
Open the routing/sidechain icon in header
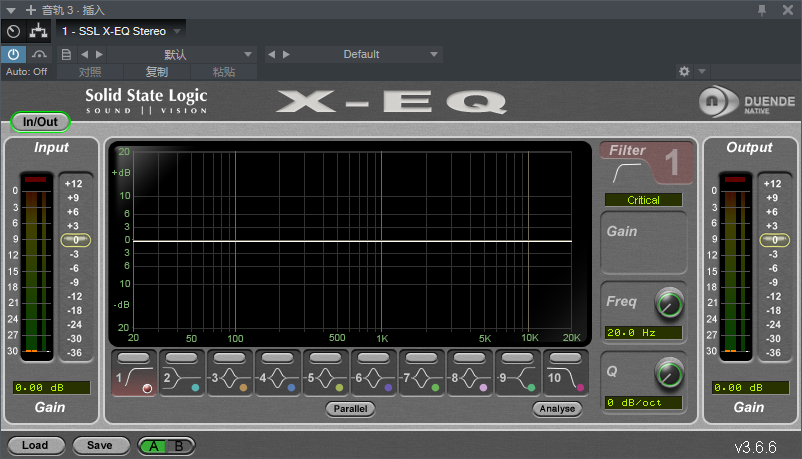(x=38, y=31)
